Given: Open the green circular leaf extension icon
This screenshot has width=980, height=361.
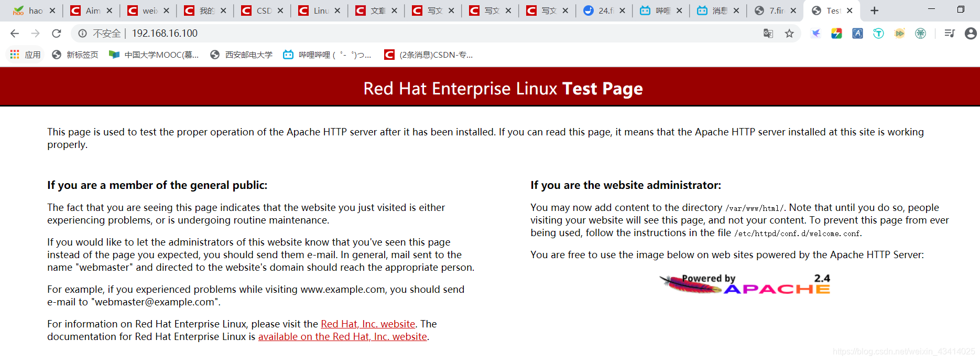Looking at the screenshot, I should tap(921, 34).
